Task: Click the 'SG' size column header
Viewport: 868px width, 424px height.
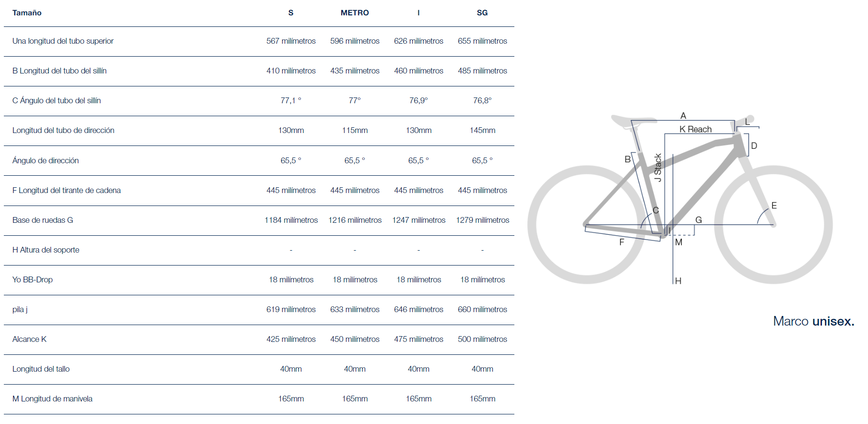Action: pyautogui.click(x=482, y=13)
